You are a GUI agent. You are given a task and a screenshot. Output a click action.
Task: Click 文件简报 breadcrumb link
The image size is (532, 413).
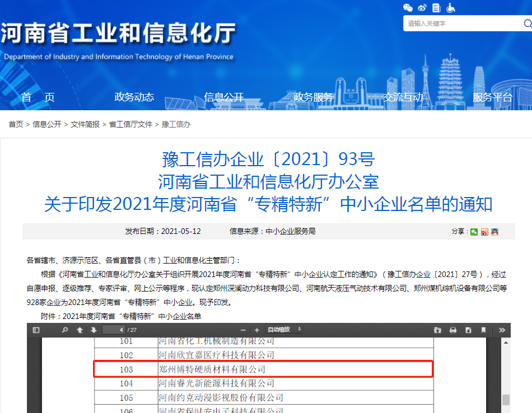click(85, 124)
